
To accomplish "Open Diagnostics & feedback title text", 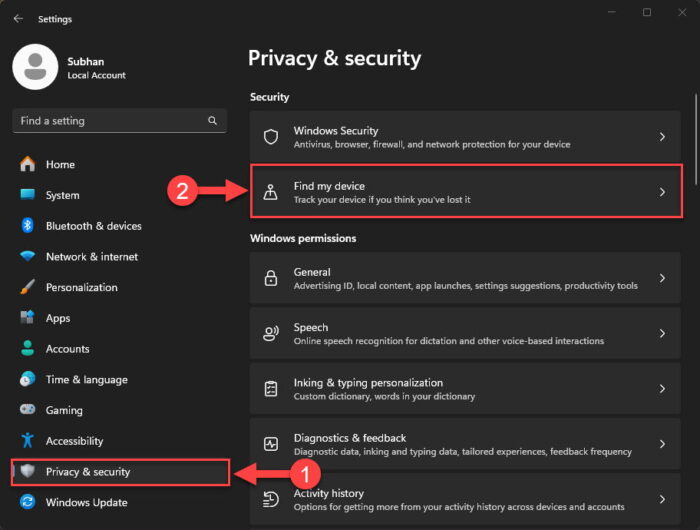I will (350, 438).
